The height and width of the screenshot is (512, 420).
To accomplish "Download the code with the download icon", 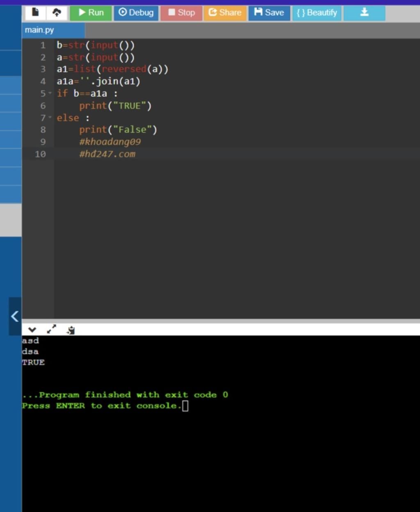I will pyautogui.click(x=364, y=13).
